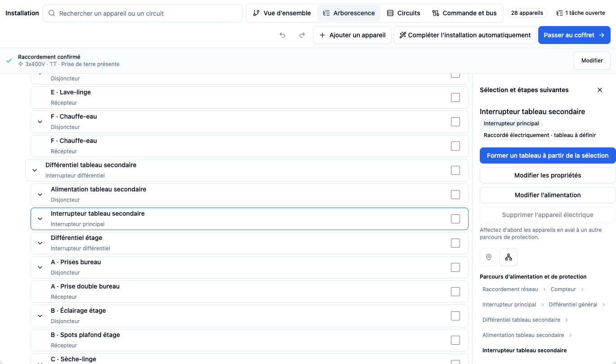Check the box for Différentiel étage
The image size is (616, 364).
point(455,243)
